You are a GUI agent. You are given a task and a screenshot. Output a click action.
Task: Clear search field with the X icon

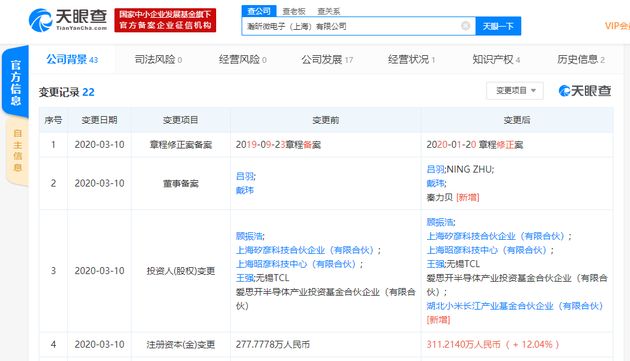click(465, 26)
